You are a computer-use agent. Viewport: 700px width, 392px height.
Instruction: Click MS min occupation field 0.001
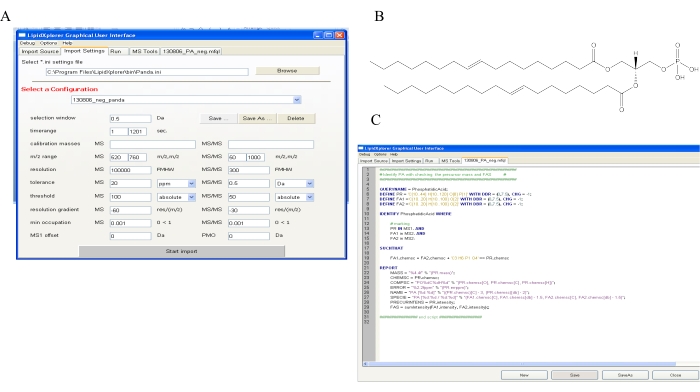[x=130, y=223]
